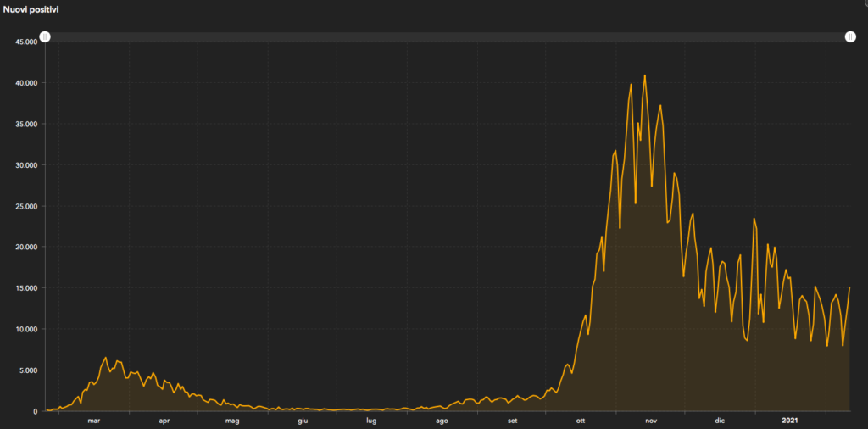Screen dimensions: 868x429
Task: Select the bold '2021' year label
Action: tap(789, 421)
